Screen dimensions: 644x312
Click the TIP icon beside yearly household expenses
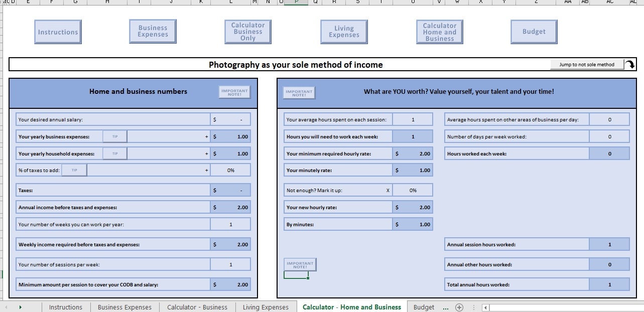point(115,153)
